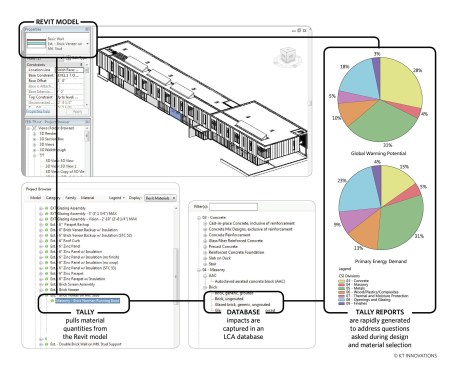Switch to the Material tab in Tally

[87, 198]
